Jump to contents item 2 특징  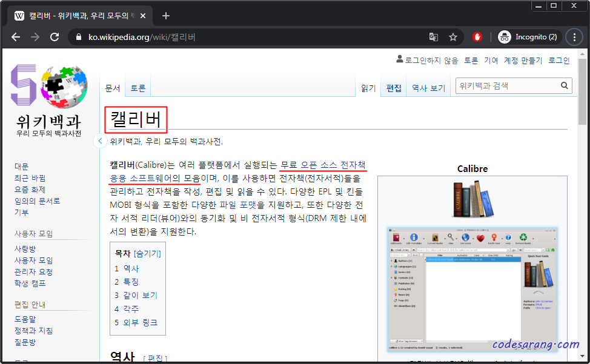pyautogui.click(x=131, y=282)
